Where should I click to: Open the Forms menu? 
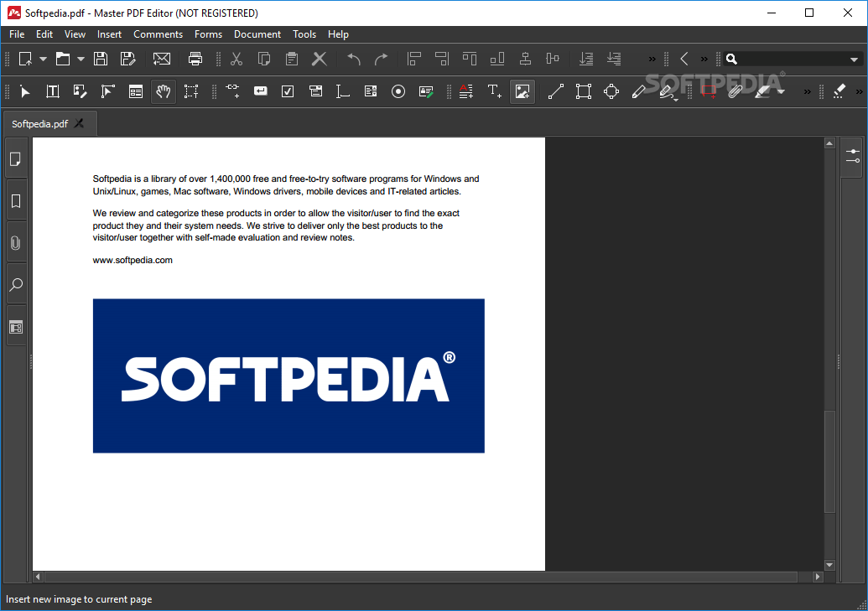[208, 34]
